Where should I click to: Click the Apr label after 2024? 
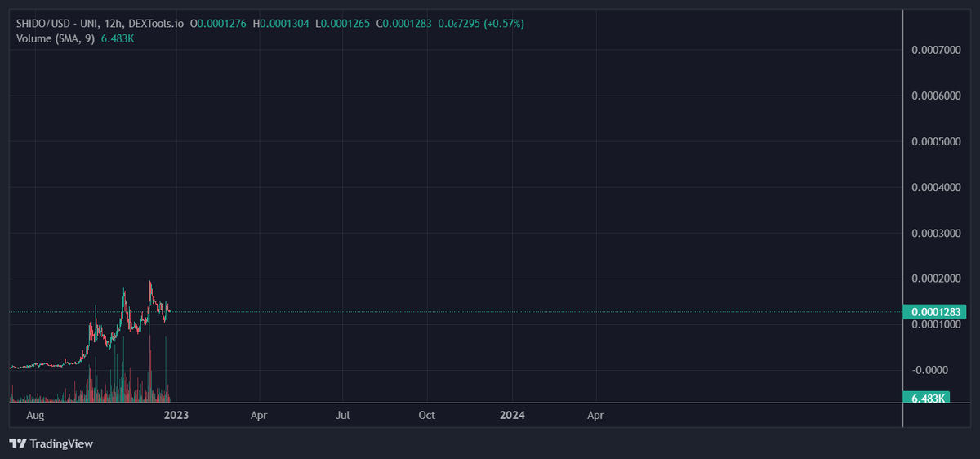pos(596,415)
